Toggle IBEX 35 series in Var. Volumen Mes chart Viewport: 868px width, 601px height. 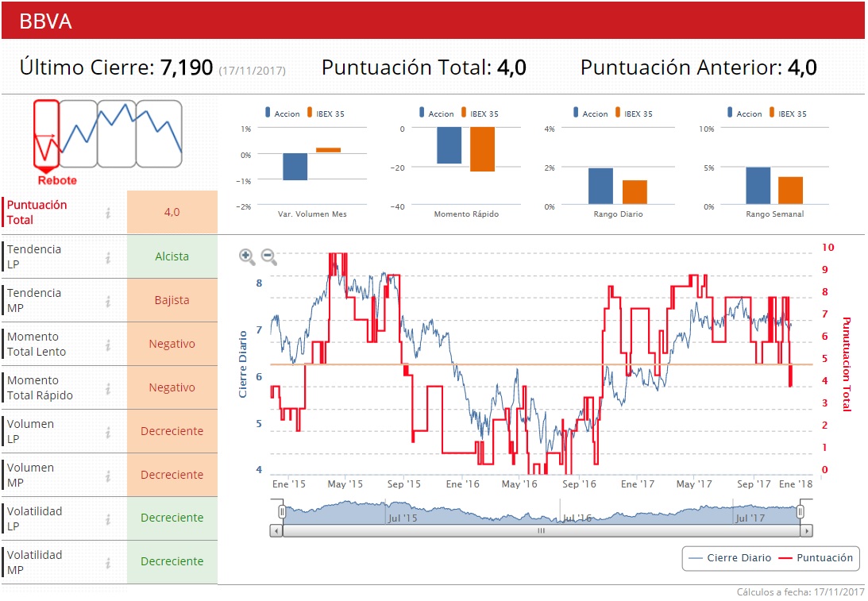point(326,113)
